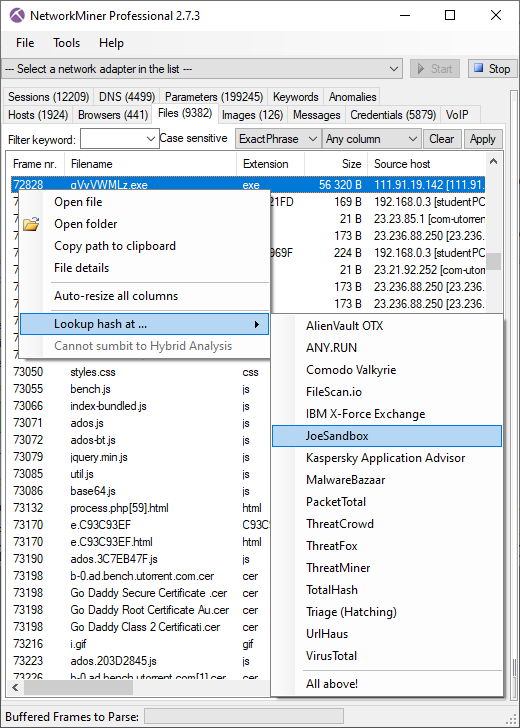
Task: Look up hash at ThreatFox
Action: tap(387, 546)
